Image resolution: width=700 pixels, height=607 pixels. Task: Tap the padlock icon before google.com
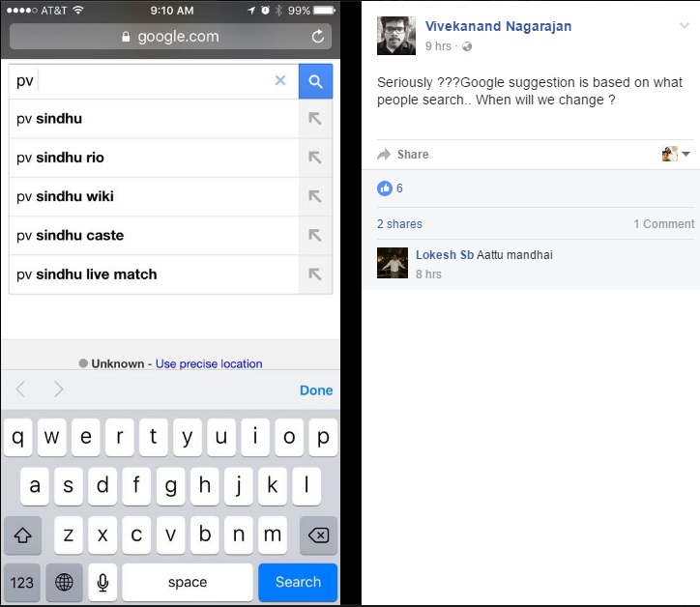(x=126, y=36)
